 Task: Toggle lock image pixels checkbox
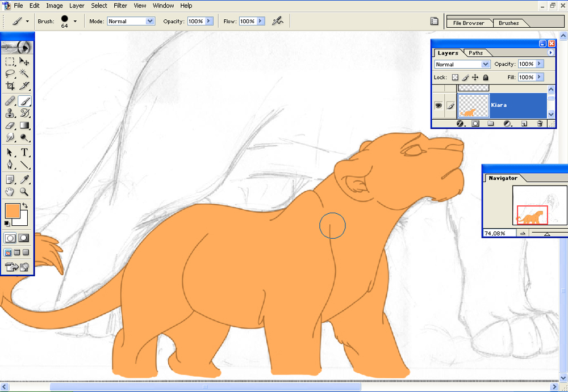point(466,78)
